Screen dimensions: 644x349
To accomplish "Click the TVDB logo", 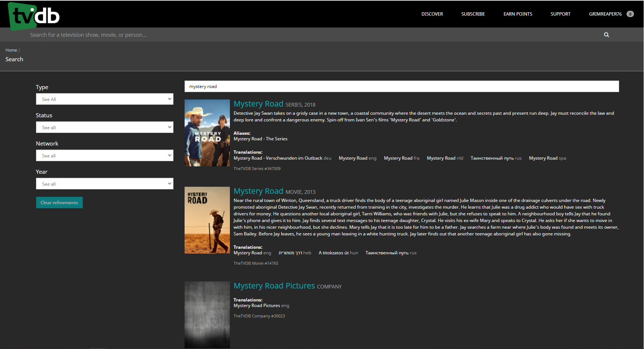I will (34, 16).
